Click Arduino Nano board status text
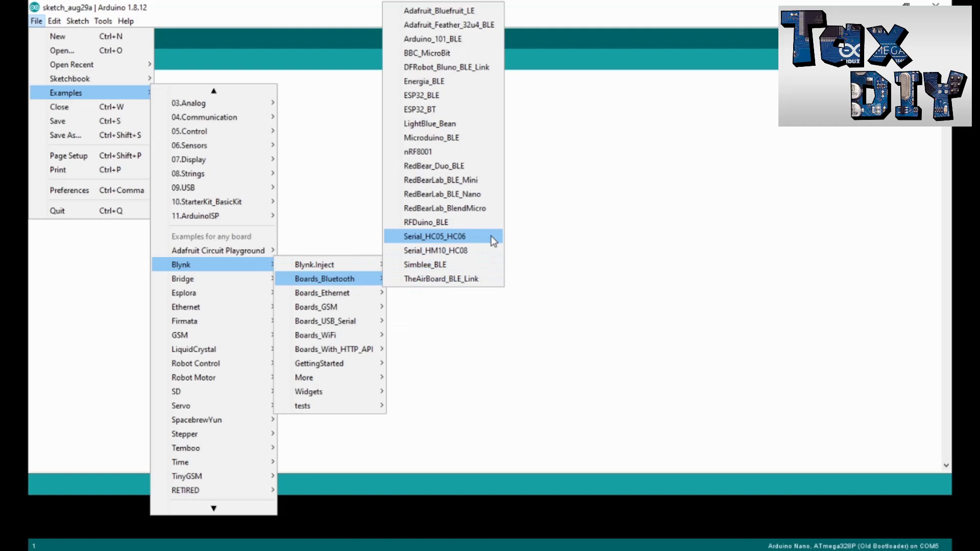 (853, 546)
